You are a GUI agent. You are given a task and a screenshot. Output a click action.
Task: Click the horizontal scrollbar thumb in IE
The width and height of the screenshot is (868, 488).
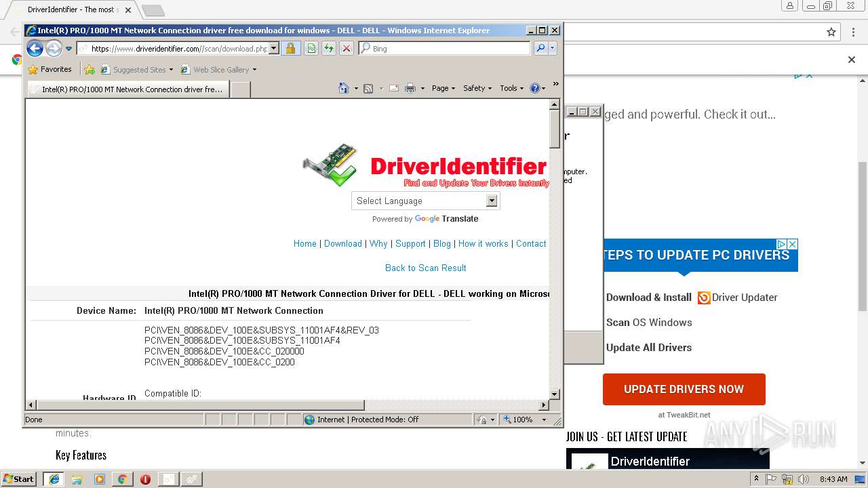pyautogui.click(x=201, y=405)
